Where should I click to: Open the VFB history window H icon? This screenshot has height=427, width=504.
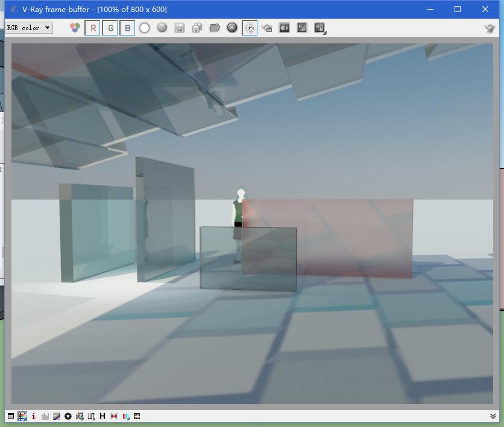[x=102, y=416]
